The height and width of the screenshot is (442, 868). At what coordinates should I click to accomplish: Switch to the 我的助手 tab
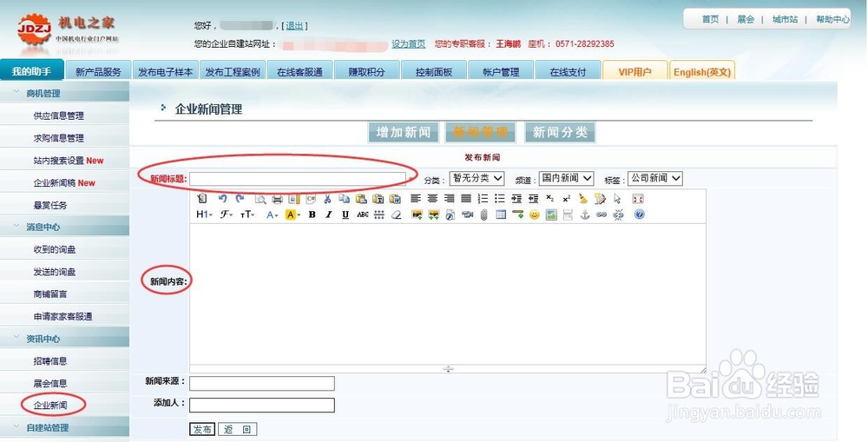click(31, 71)
